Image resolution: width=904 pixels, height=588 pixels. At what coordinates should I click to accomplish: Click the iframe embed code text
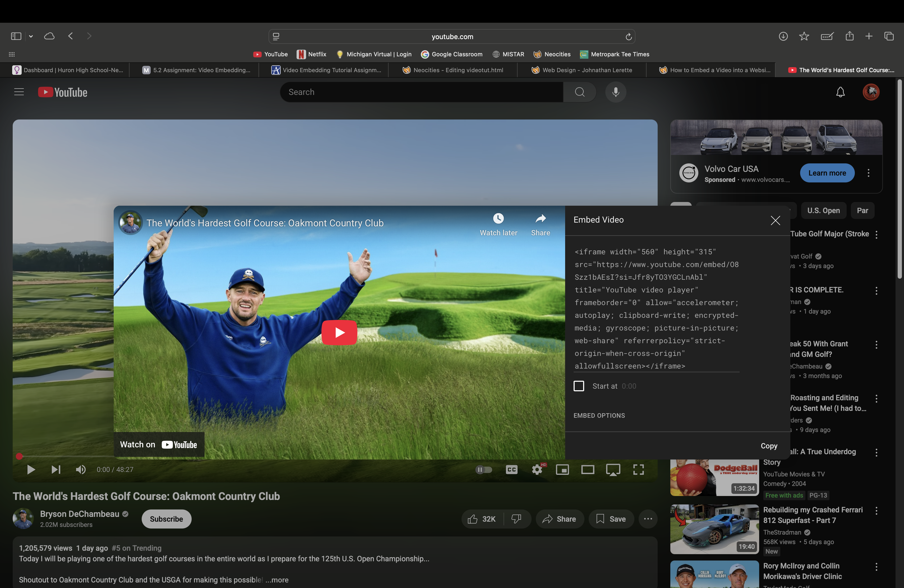(x=656, y=309)
